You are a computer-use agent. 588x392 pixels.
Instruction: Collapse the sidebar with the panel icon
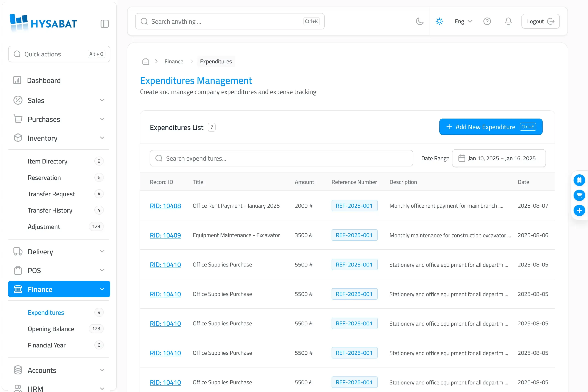click(x=104, y=24)
